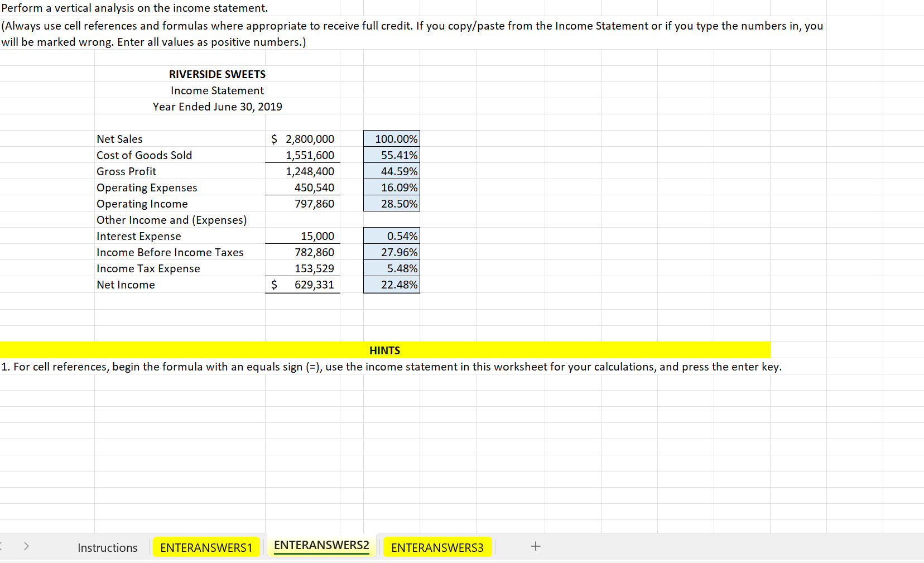Viewport: 924px width, 563px height.
Task: Click the Net Income label
Action: click(x=126, y=285)
